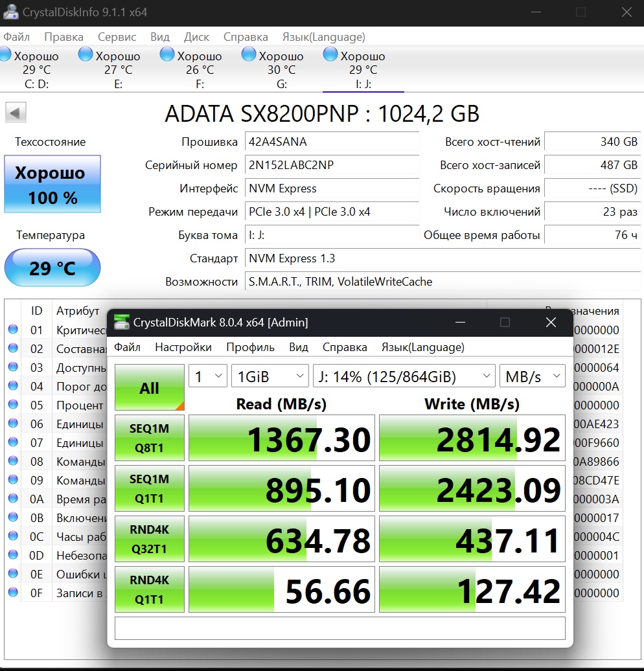Click status orb of attribute 0D

click(x=13, y=554)
